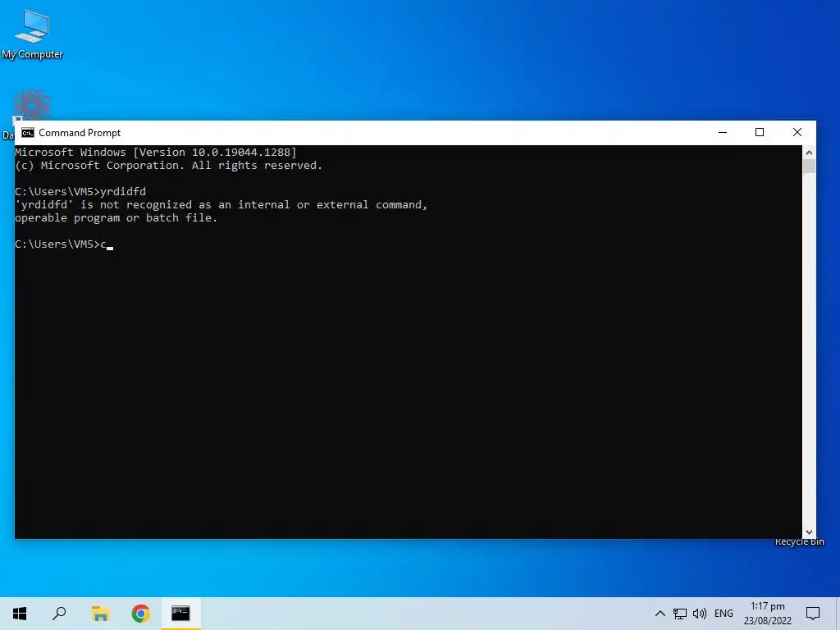Minimize the Command Prompt window
840x630 pixels.
[x=723, y=132]
